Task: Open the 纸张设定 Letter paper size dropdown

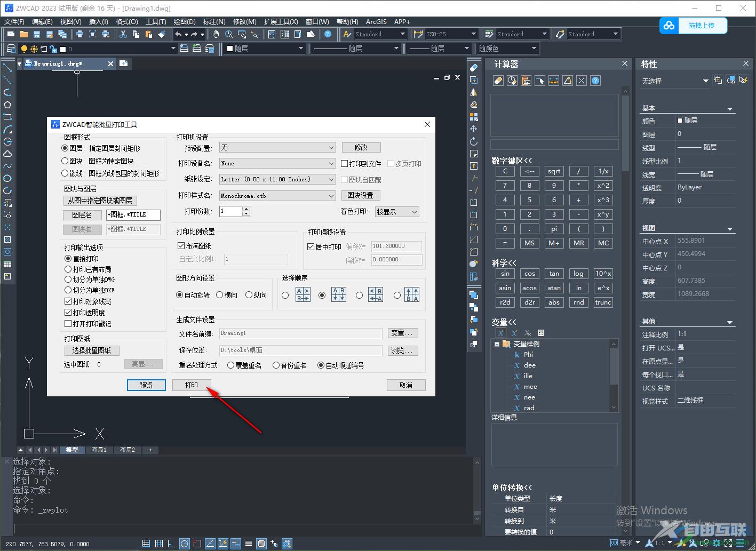Action: (277, 179)
